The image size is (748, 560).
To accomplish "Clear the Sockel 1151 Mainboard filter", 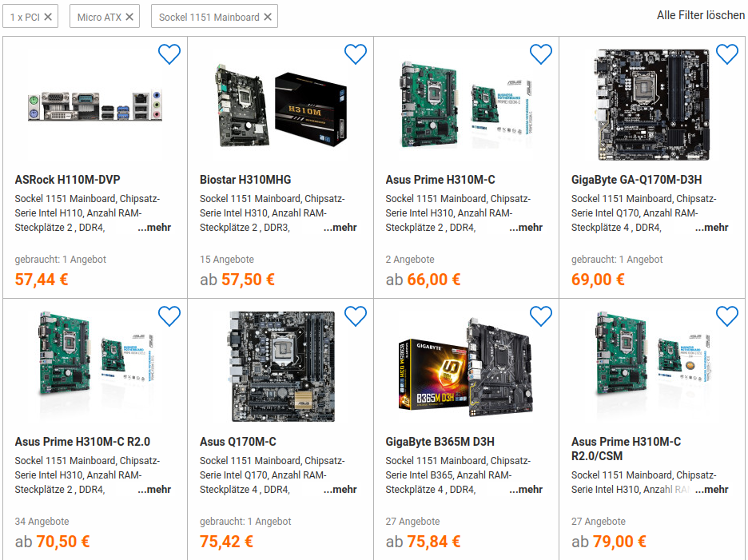I will pyautogui.click(x=268, y=17).
